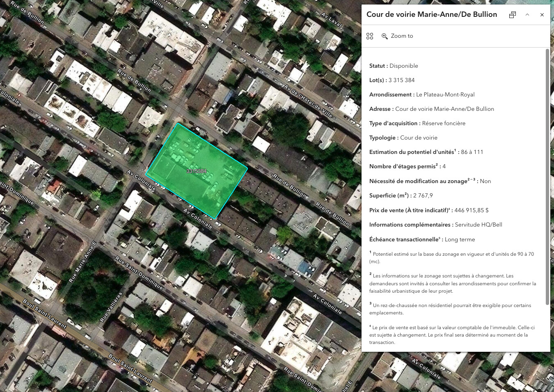Click the 3315384 lot label on map
The width and height of the screenshot is (554, 392).
(x=197, y=171)
